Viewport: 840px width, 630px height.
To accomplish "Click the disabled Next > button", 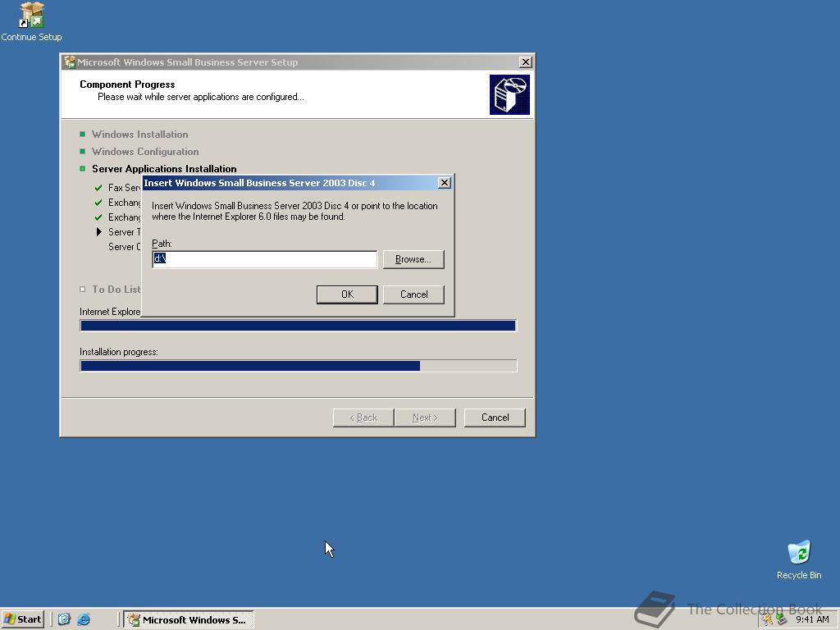I will click(425, 418).
